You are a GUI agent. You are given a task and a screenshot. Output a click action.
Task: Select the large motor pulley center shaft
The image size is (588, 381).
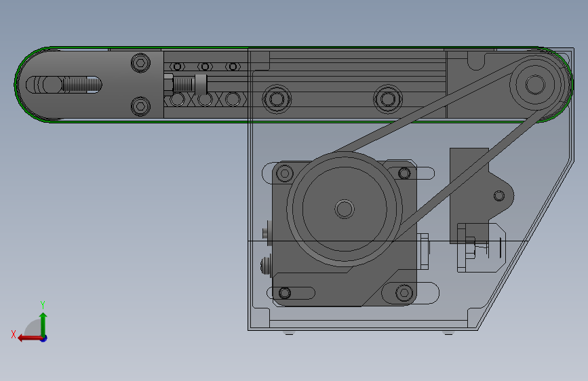pyautogui.click(x=345, y=209)
